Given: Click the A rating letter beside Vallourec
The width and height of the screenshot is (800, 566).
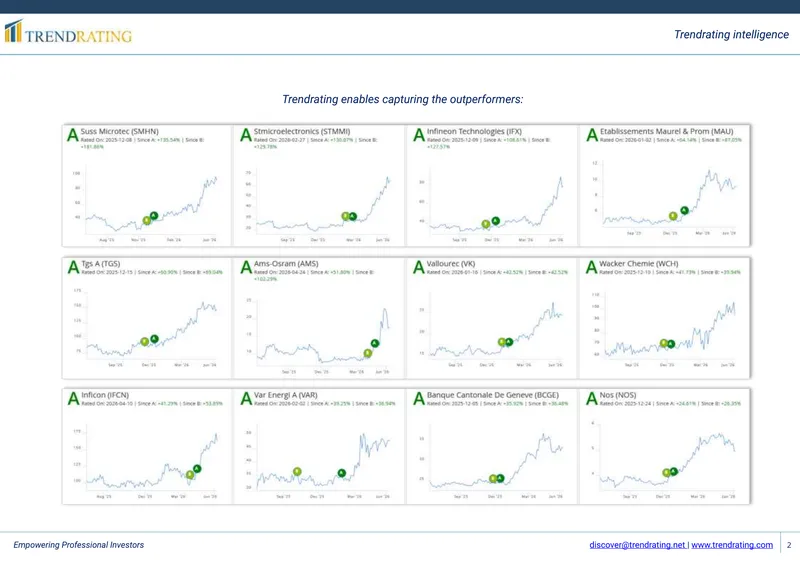Looking at the screenshot, I should pos(419,267).
